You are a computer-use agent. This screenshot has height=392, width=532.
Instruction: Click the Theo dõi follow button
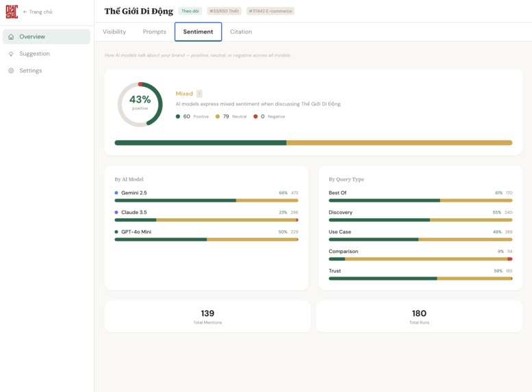pos(190,11)
